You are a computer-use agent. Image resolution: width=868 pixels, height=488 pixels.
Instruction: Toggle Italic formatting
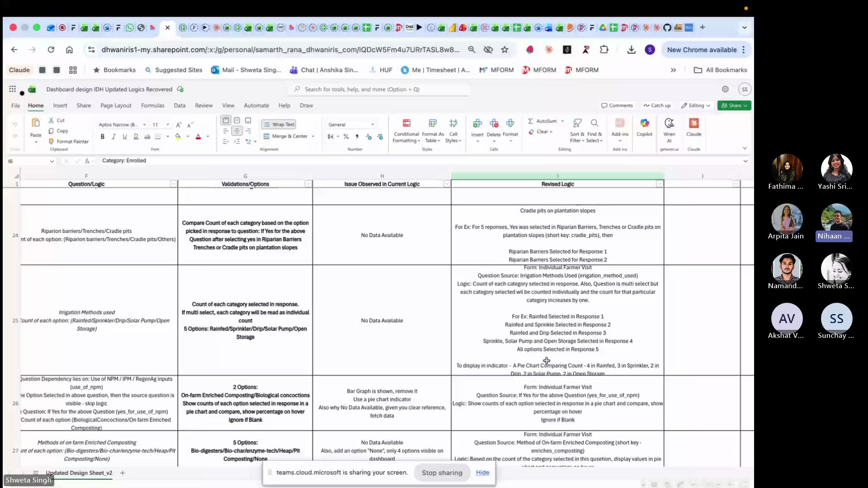point(113,136)
